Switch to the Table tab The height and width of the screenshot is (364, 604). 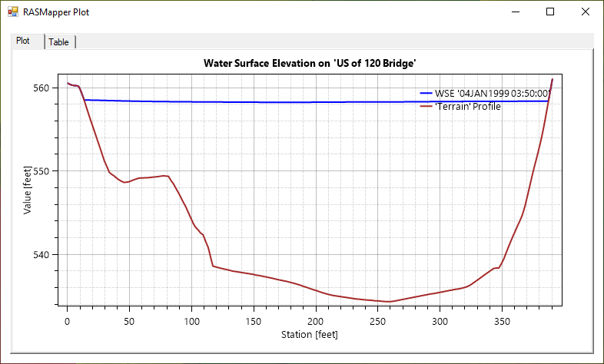coord(60,42)
